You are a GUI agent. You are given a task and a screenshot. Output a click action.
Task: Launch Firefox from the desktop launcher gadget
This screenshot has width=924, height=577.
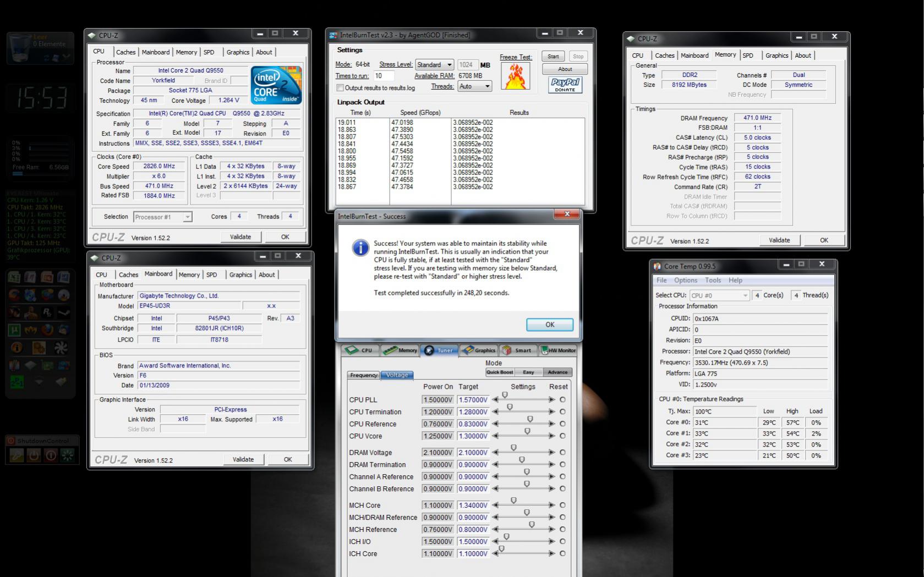tap(47, 329)
